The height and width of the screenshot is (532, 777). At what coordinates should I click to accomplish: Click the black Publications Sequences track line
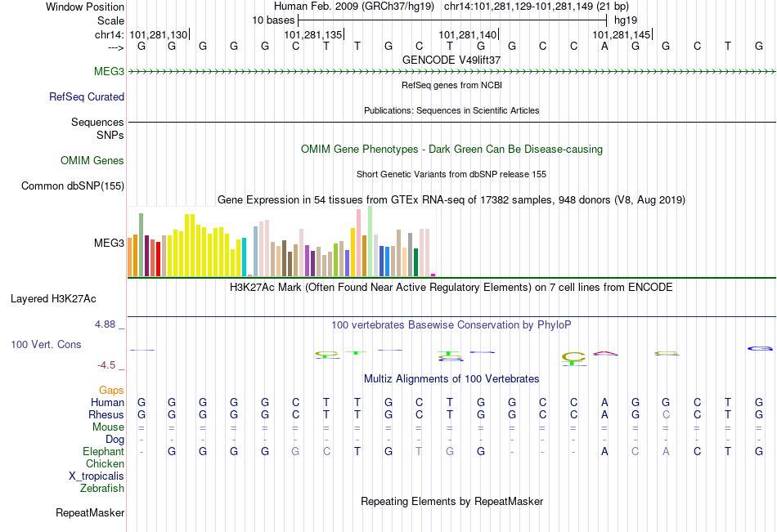click(x=451, y=122)
